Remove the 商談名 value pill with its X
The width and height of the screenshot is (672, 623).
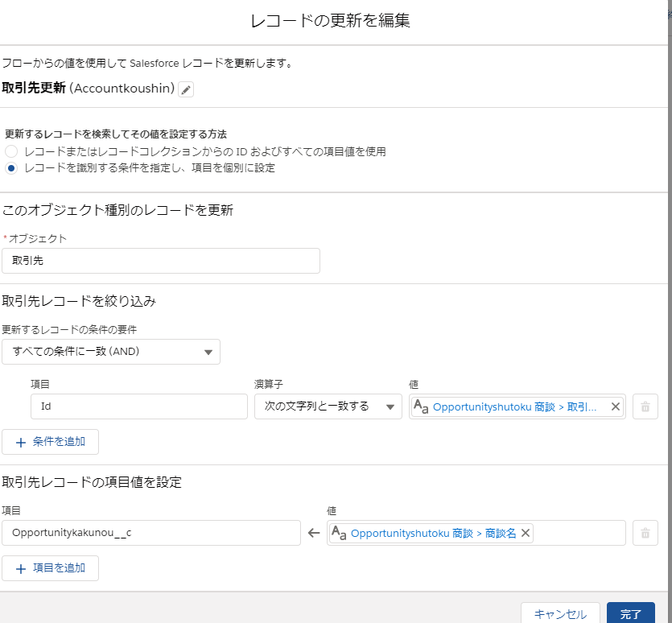tap(526, 533)
